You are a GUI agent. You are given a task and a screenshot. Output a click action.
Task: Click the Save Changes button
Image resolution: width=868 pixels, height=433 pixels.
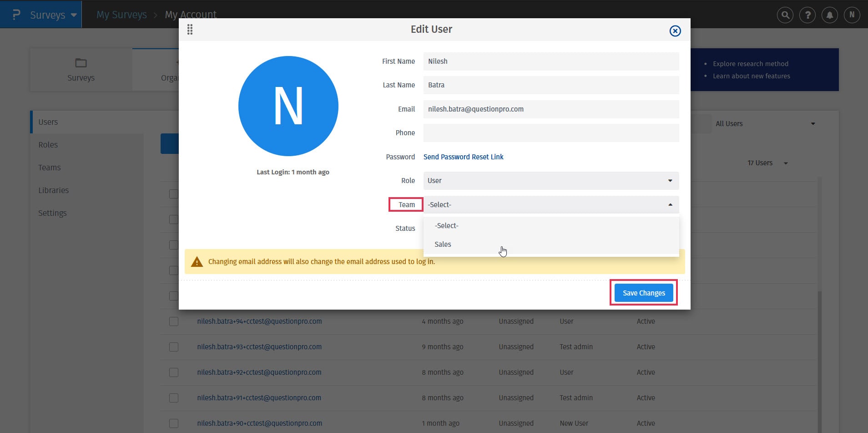point(643,293)
